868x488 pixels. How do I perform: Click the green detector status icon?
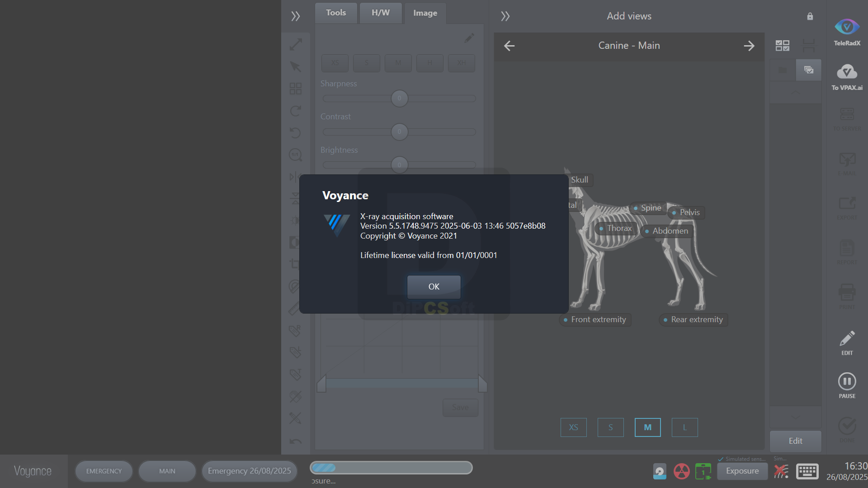pyautogui.click(x=703, y=471)
